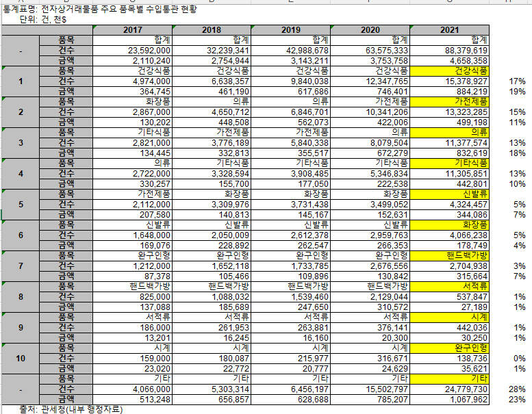The height and width of the screenshot is (414, 532).
Task: Click the 23% percentage cell
Action: pyautogui.click(x=517, y=400)
